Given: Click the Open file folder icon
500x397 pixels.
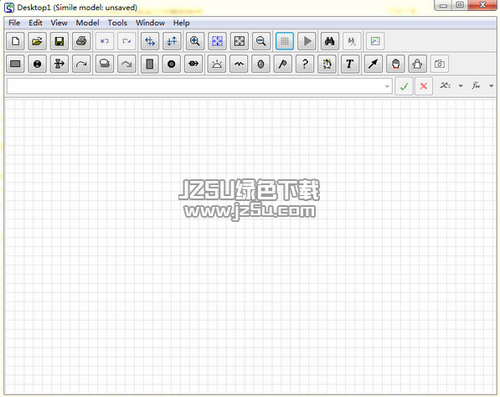Looking at the screenshot, I should coord(37,41).
